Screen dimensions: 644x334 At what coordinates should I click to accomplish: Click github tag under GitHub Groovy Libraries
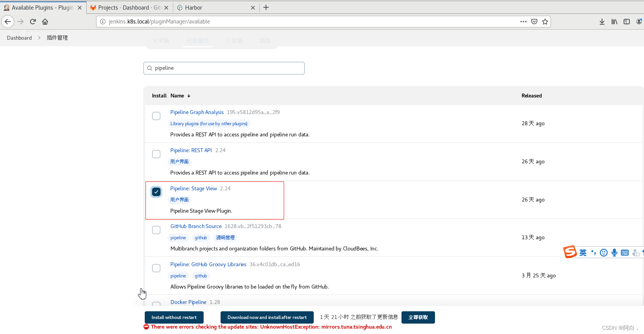[x=201, y=276]
